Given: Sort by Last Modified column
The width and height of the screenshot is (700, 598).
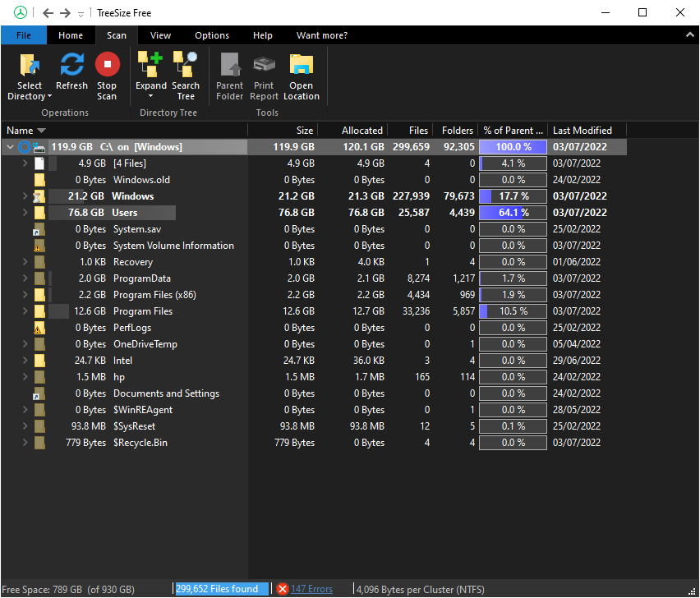Looking at the screenshot, I should tap(587, 131).
